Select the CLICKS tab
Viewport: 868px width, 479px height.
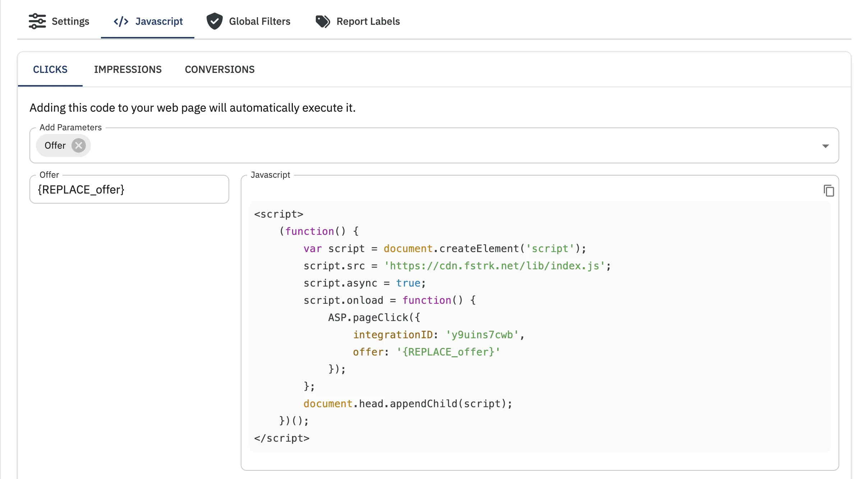click(50, 69)
